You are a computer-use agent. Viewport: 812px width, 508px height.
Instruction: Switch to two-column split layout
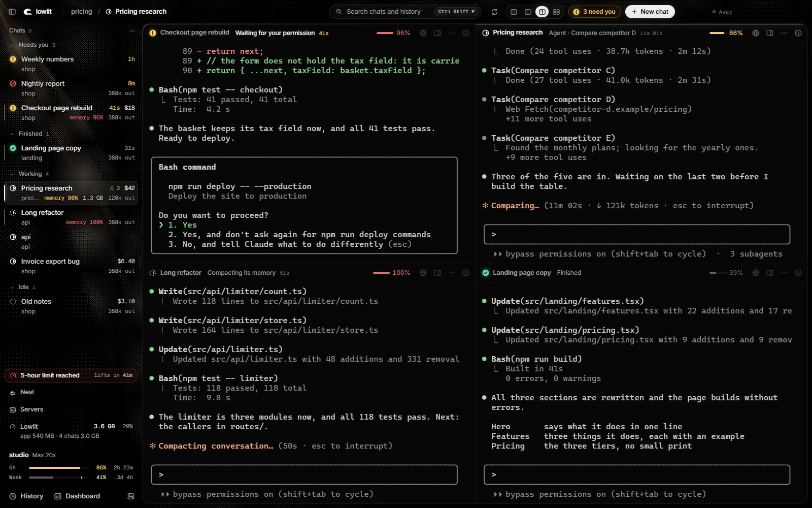(x=528, y=12)
